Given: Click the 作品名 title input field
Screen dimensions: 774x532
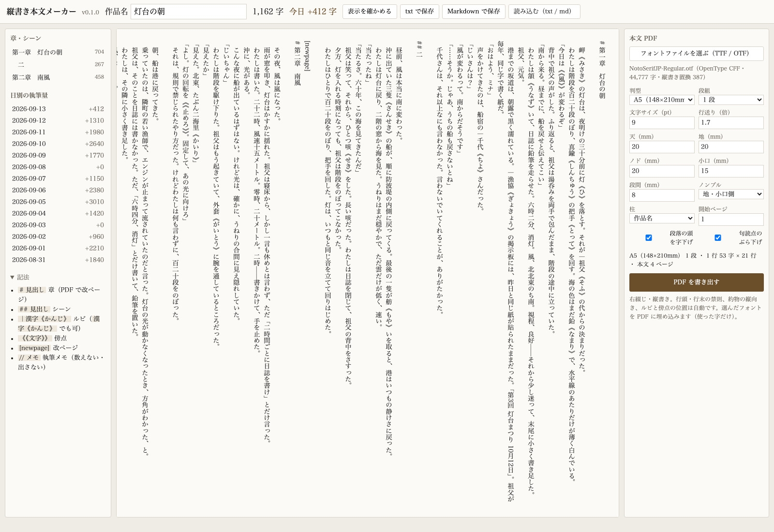Looking at the screenshot, I should tap(189, 12).
